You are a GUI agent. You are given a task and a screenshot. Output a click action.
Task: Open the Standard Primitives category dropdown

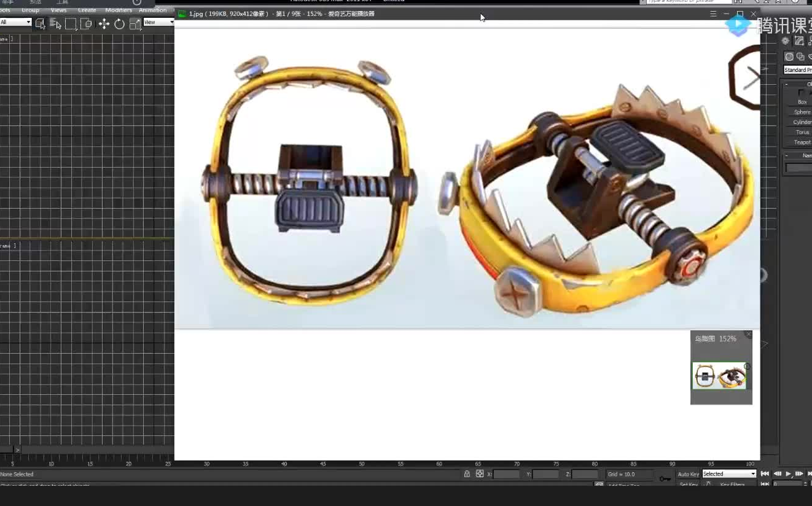[797, 70]
